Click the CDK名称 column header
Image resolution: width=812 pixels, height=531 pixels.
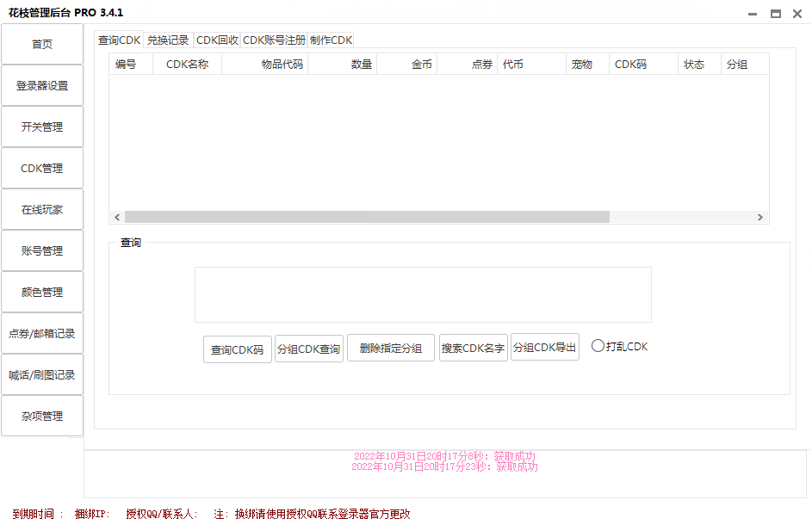point(187,65)
